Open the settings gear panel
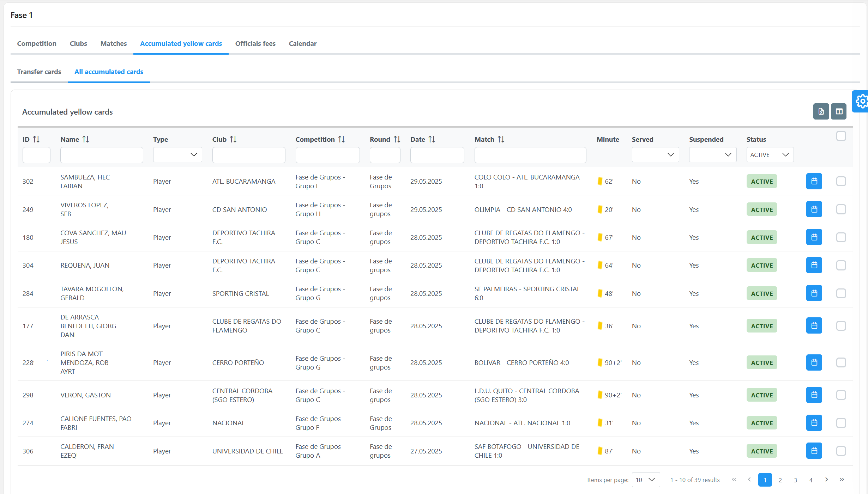 tap(861, 102)
